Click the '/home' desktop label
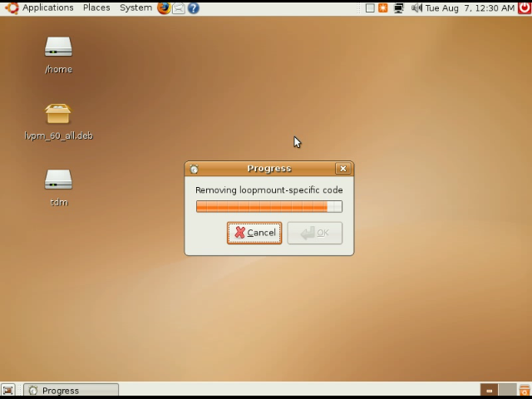The width and height of the screenshot is (532, 399). 58,69
